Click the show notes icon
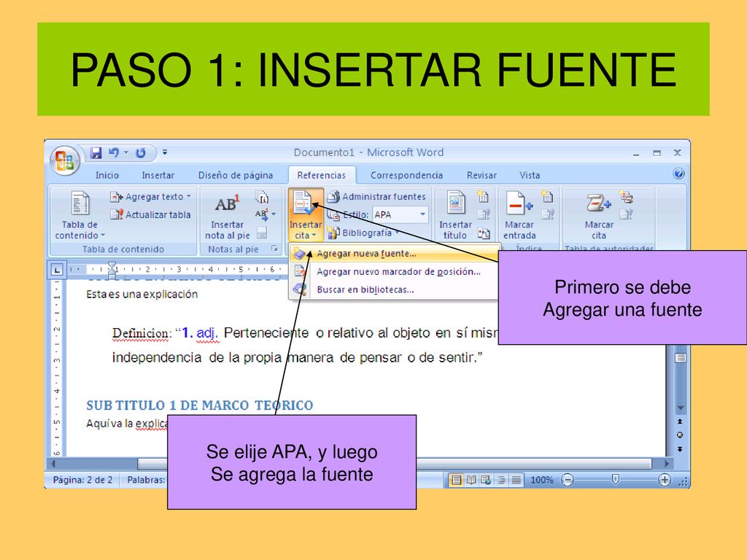 [x=262, y=233]
